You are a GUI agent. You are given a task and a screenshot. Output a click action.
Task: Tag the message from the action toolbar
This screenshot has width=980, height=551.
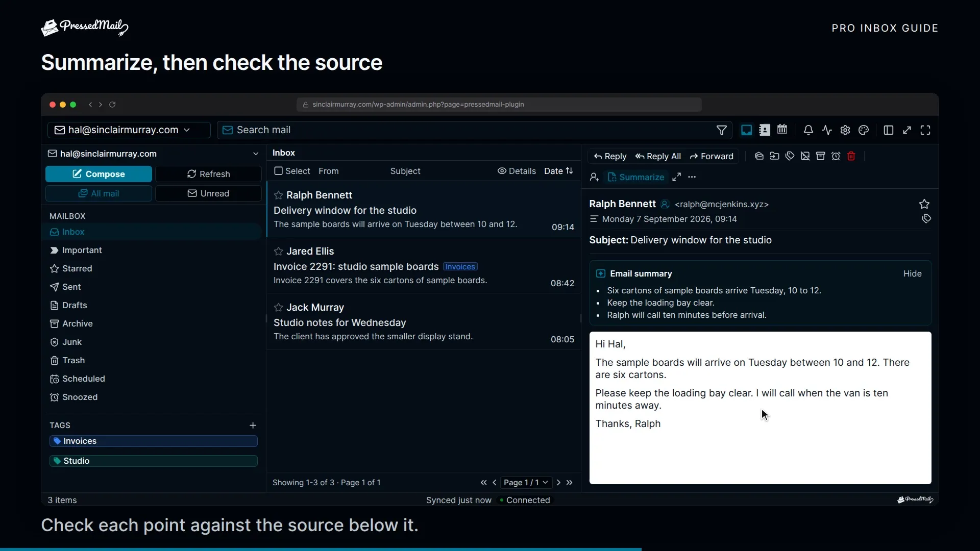click(x=790, y=156)
